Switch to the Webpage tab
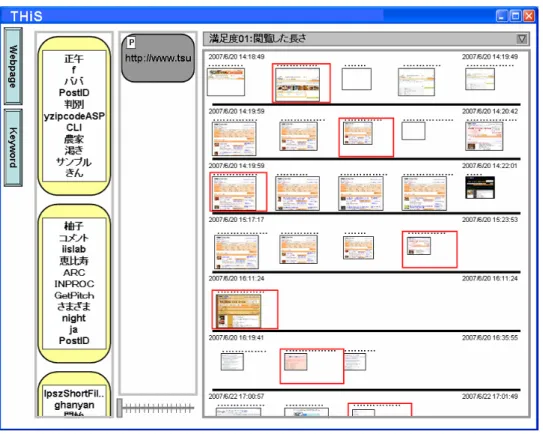Screen dimensions: 543x434 [x=13, y=66]
